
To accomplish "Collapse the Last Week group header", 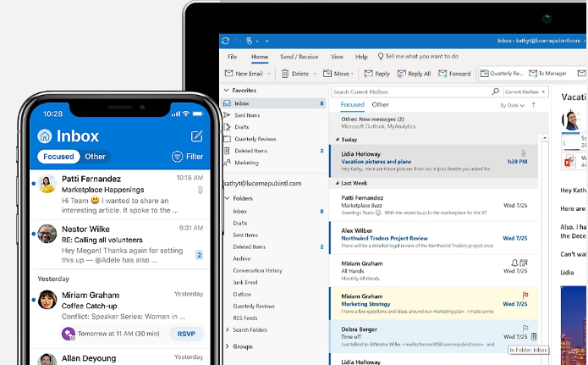I will click(x=337, y=183).
